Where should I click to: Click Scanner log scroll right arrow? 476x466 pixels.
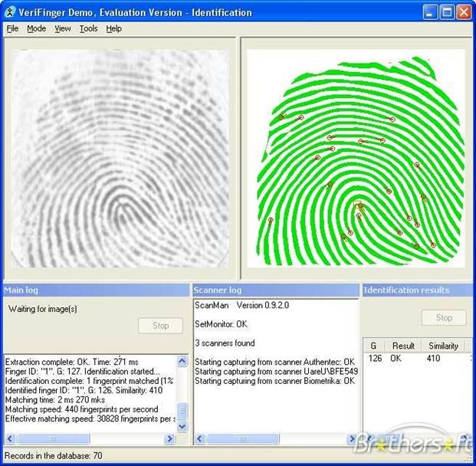pyautogui.click(x=352, y=438)
